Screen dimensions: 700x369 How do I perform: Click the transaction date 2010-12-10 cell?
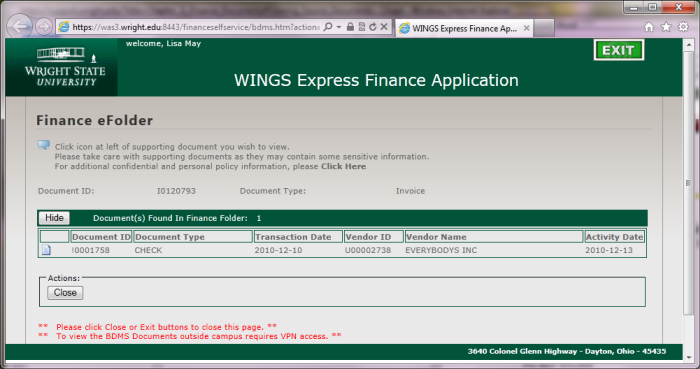pyautogui.click(x=278, y=250)
